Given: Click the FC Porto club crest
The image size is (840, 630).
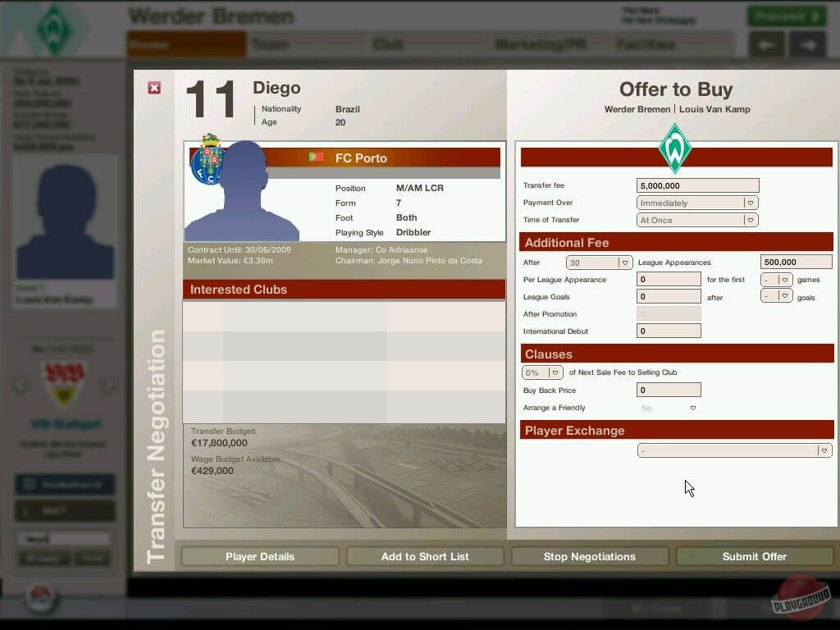Looking at the screenshot, I should 207,159.
